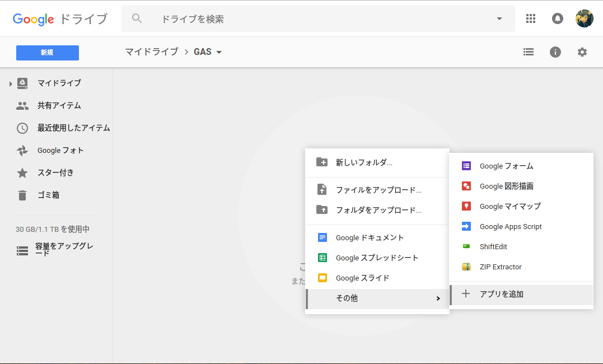Select 新しいフォルダ menu entry
This screenshot has width=603, height=364.
(377, 162)
